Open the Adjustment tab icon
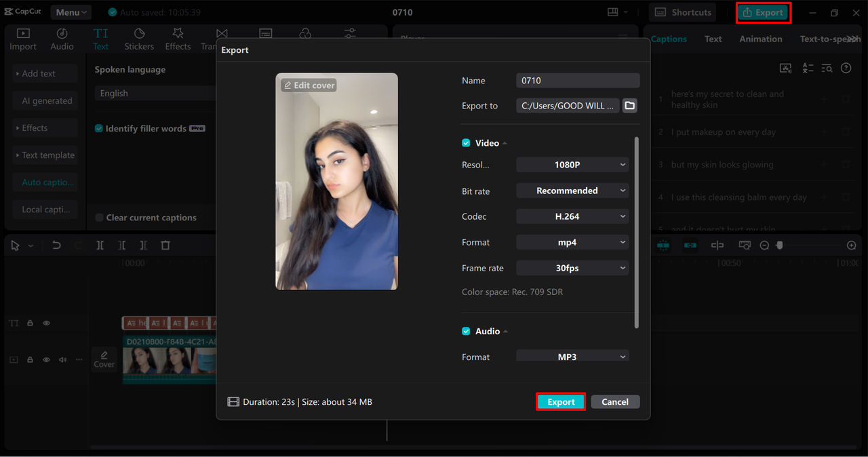The height and width of the screenshot is (457, 868). pos(350,33)
